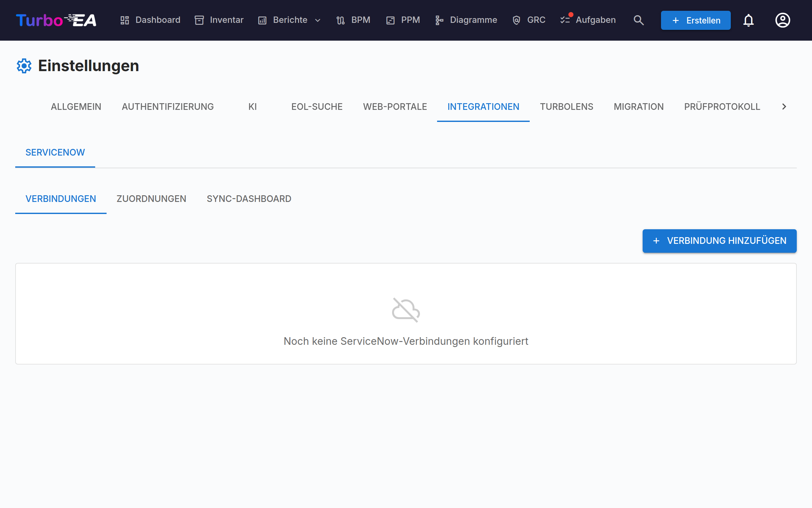The width and height of the screenshot is (812, 508).
Task: Switch to the TurboLens tab
Action: (566, 107)
